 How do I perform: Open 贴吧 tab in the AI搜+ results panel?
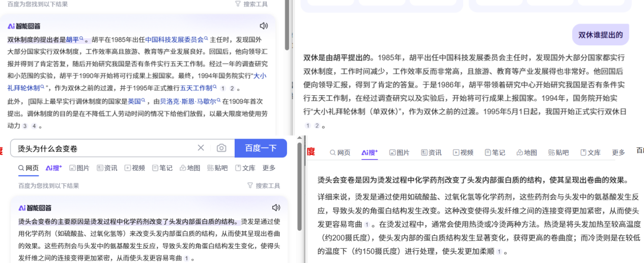click(x=558, y=152)
